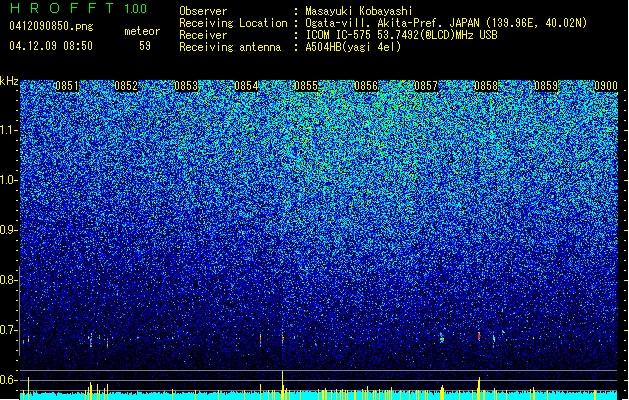Click the red meteor echo below 0858

click(x=479, y=336)
